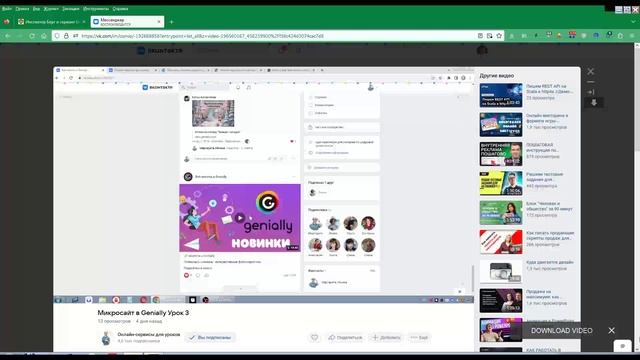Image resolution: width=640 pixels, height=360 pixels.
Task: Toggle the Вы подписаны subscription button
Action: click(211, 338)
